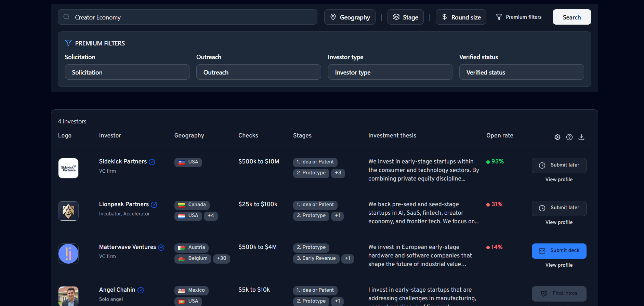Click '$500k to $4M' checks value
Image resolution: width=644 pixels, height=306 pixels.
258,247
